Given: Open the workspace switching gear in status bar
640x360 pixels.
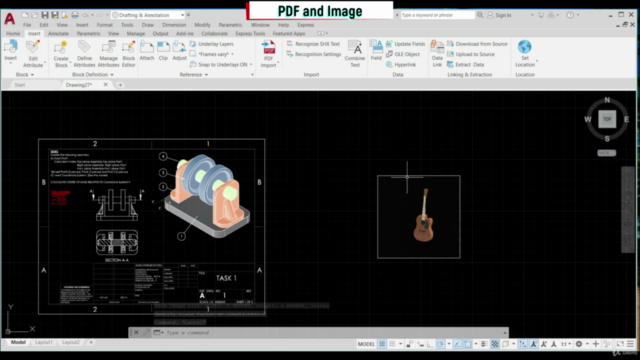Looking at the screenshot, I should click(x=579, y=344).
